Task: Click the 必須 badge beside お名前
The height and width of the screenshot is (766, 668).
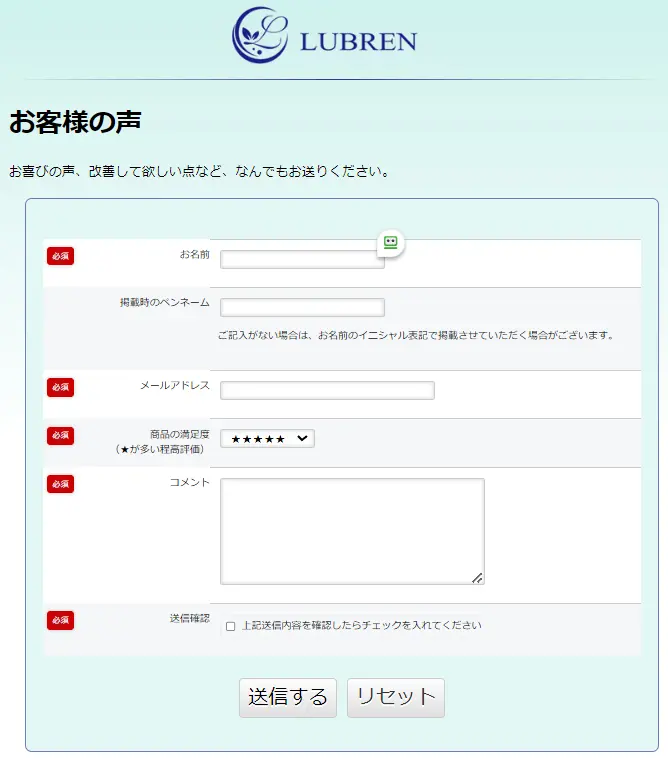Action: pos(61,256)
